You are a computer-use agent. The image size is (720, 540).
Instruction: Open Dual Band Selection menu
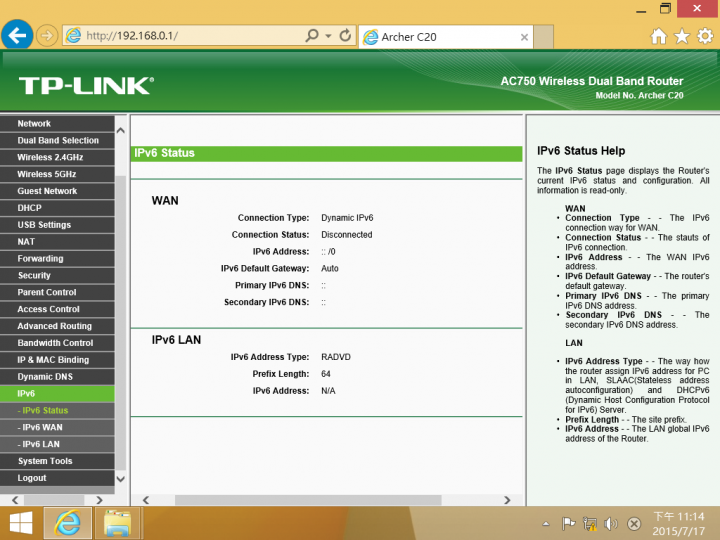coord(57,141)
